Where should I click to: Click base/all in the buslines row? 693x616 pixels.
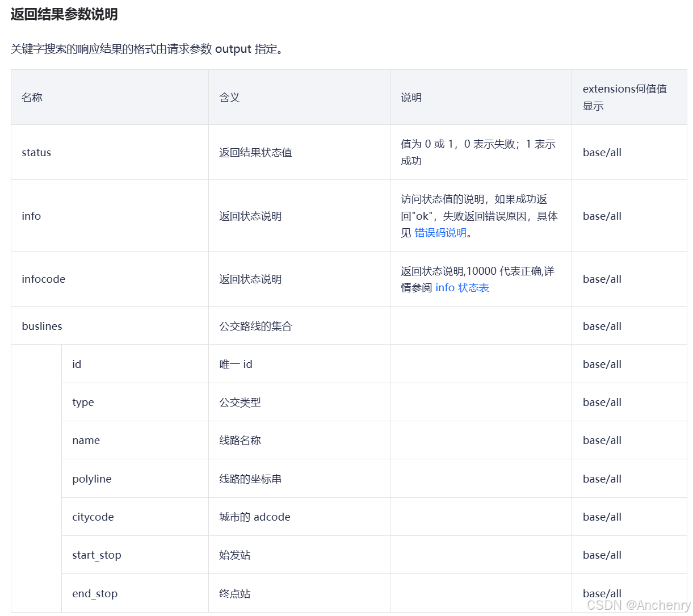pos(602,326)
